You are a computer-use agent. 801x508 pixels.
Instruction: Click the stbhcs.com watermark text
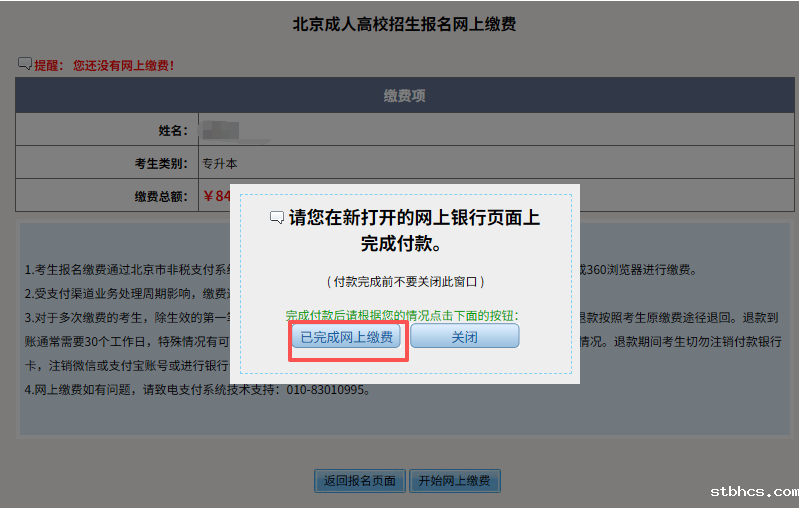(753, 491)
